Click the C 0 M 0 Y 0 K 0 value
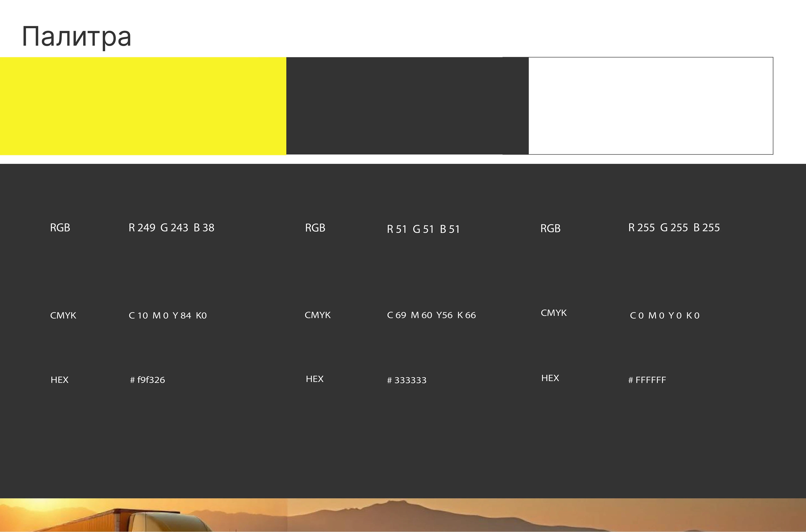 click(664, 316)
